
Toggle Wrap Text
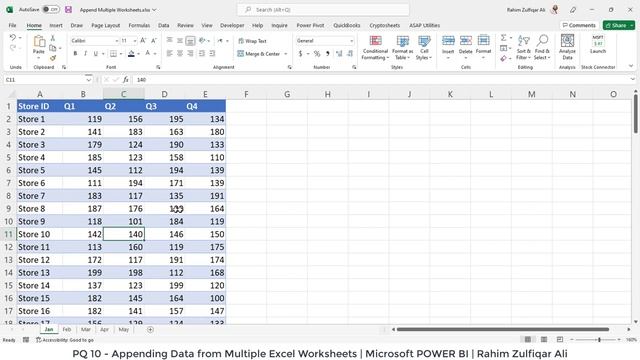[252, 41]
